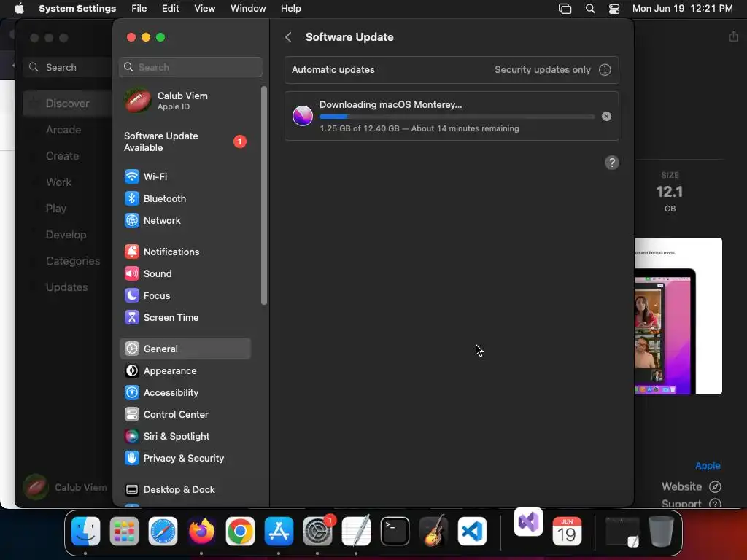The width and height of the screenshot is (747, 560).
Task: Open the Apple menu
Action: (19, 9)
